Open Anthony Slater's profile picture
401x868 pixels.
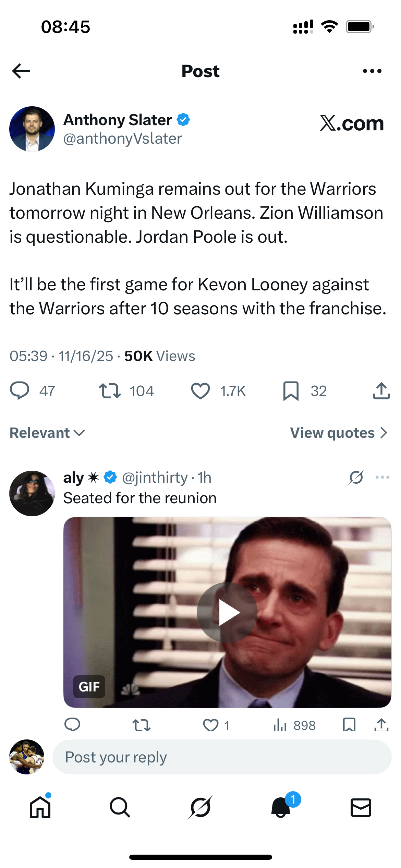(x=32, y=129)
